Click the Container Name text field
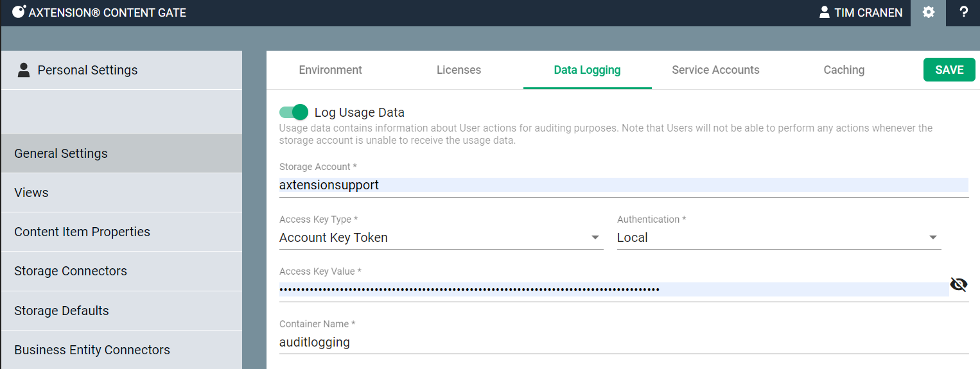This screenshot has width=980, height=369. pos(623,342)
